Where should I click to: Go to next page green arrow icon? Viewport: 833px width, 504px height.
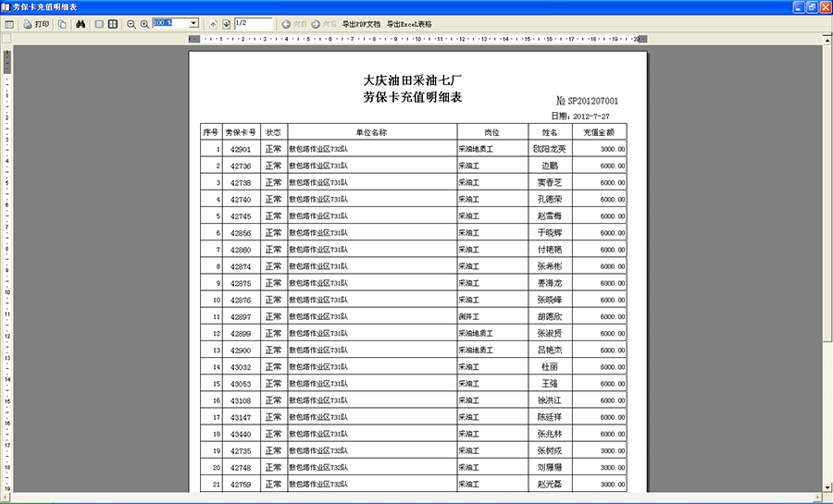227,24
